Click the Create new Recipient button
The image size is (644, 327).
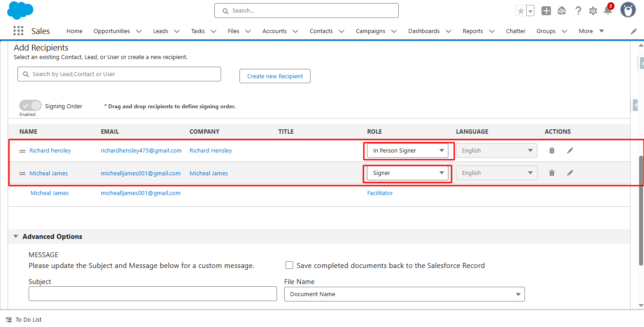[275, 76]
